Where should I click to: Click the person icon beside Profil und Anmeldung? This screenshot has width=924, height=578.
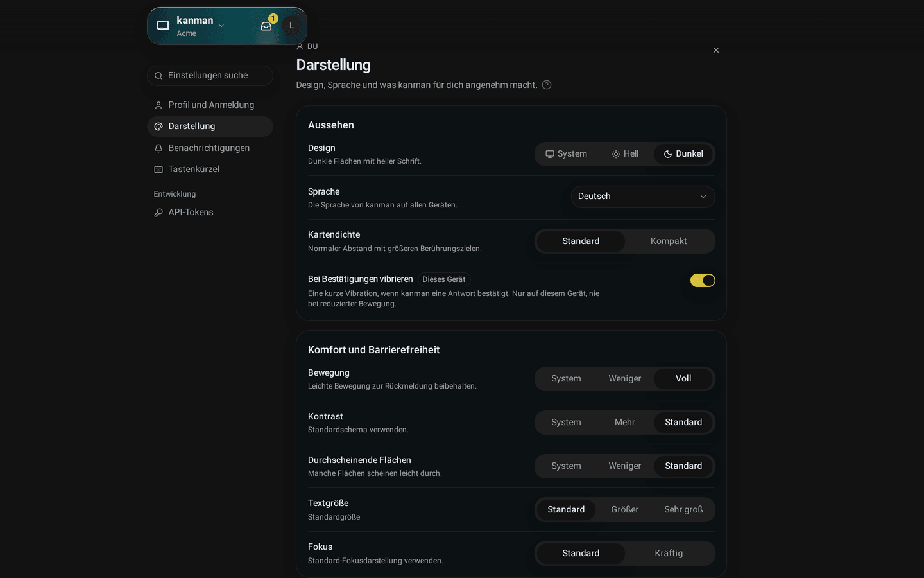[x=158, y=105]
